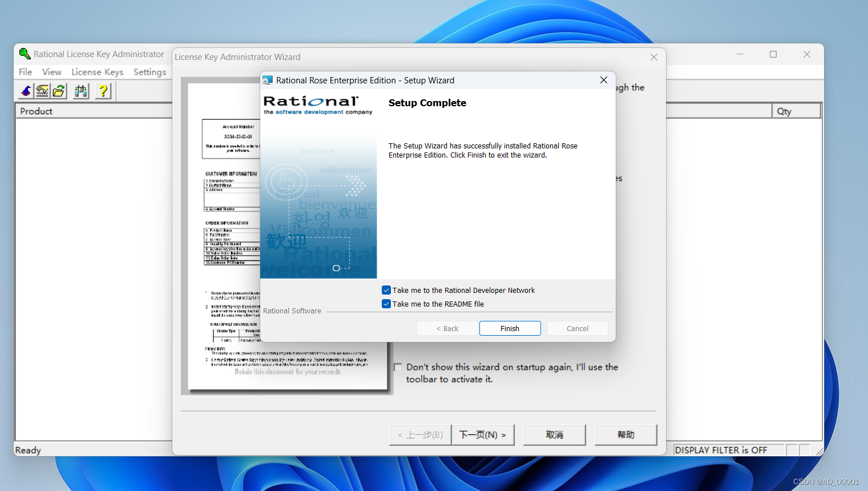Click the Setup Complete heading
Image resolution: width=868 pixels, height=491 pixels.
[427, 103]
